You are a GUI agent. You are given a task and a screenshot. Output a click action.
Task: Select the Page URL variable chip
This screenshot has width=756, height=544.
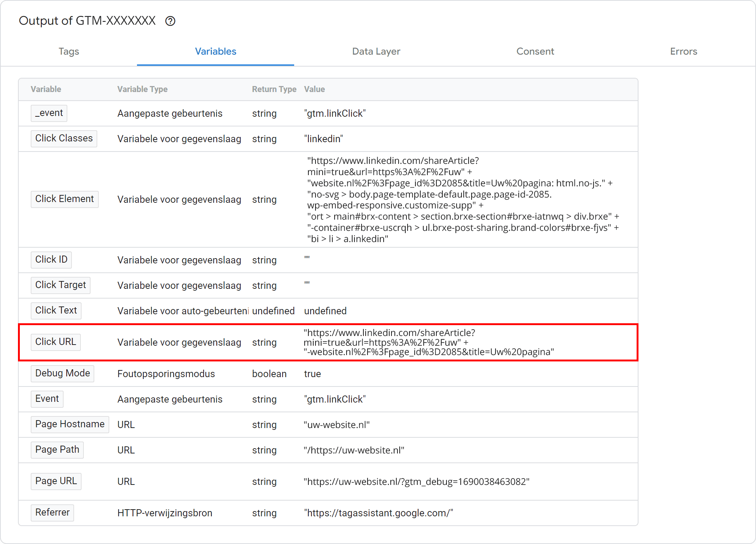pyautogui.click(x=56, y=481)
